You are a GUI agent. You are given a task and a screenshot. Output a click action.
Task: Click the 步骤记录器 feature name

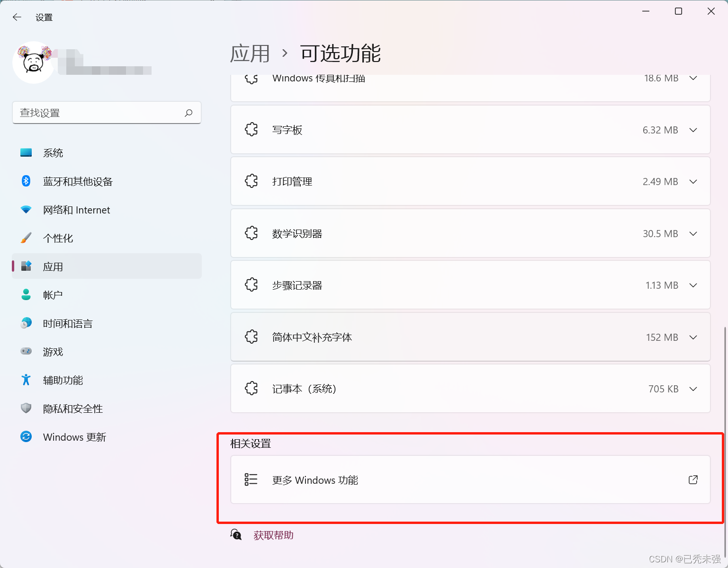pos(297,285)
